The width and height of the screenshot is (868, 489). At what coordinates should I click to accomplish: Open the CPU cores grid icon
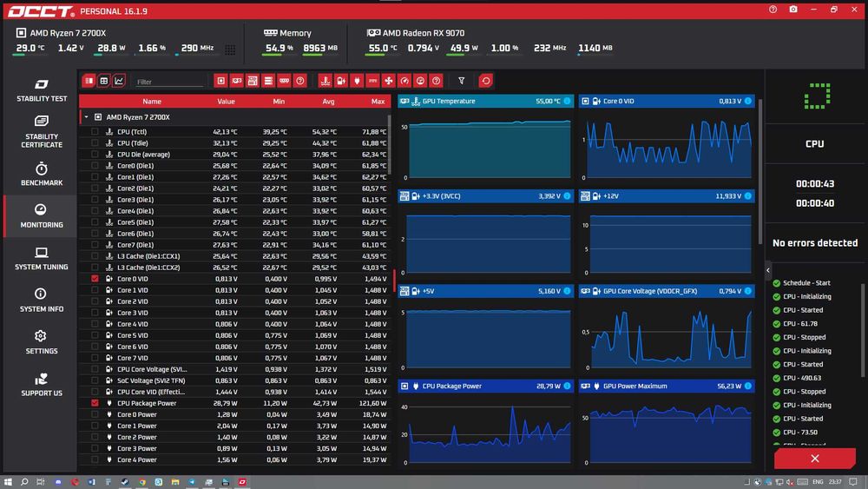click(230, 50)
